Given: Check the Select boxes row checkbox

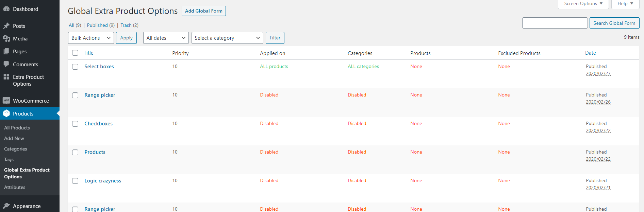Looking at the screenshot, I should tap(75, 67).
